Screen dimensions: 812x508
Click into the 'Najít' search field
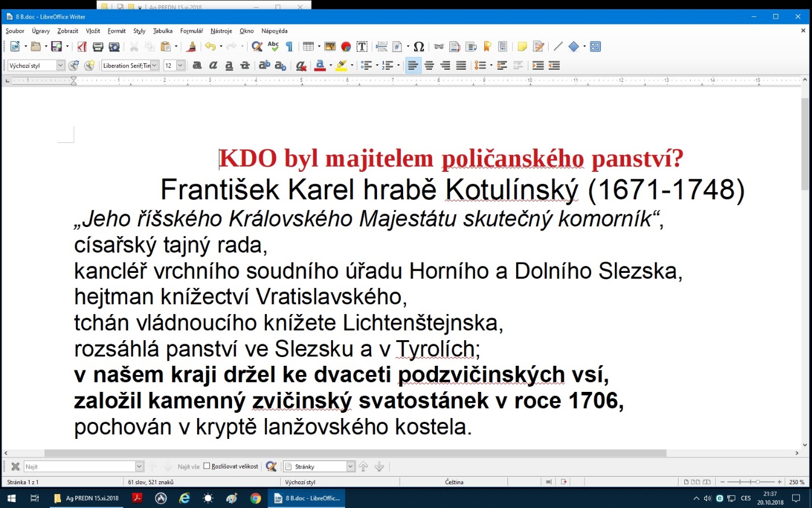tap(79, 467)
